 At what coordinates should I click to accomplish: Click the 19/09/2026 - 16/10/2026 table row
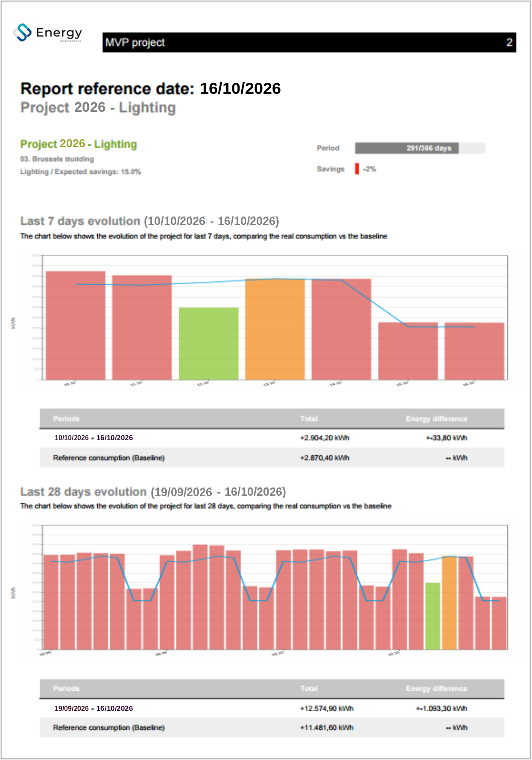point(272,708)
